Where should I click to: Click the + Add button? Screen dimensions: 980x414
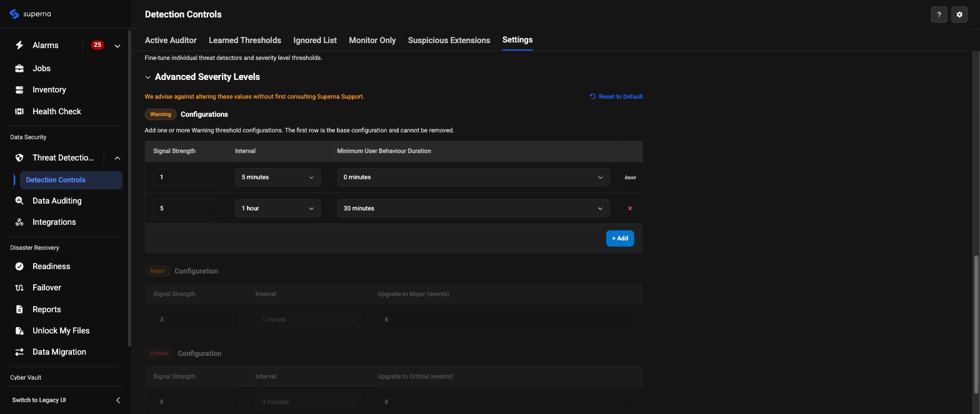(x=620, y=239)
